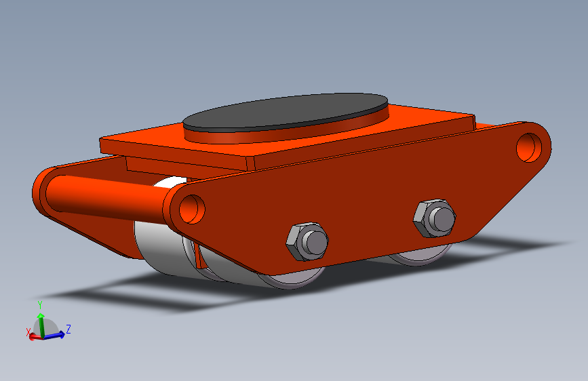Screen dimensions: 588x381
Task: Select the right hex nut on side plate
Action: [x=435, y=218]
